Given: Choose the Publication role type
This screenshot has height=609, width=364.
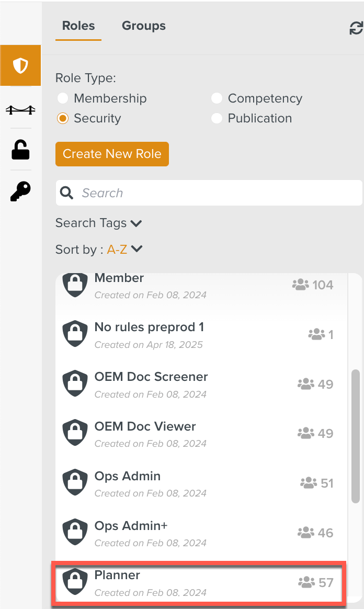Looking at the screenshot, I should pos(217,118).
